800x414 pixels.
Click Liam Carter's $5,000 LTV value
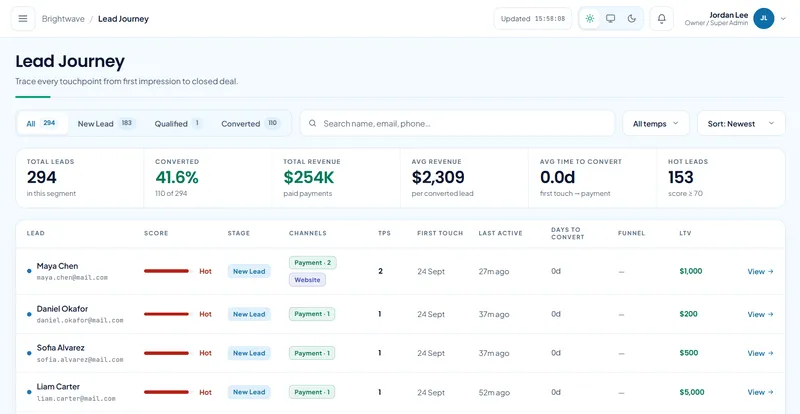click(x=692, y=392)
